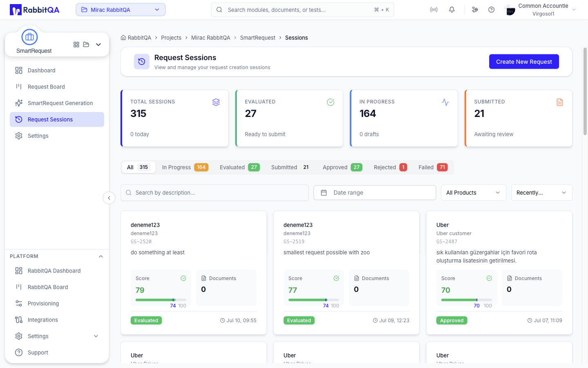Open the notifications bell
Image resolution: width=588 pixels, height=368 pixels.
tap(452, 10)
